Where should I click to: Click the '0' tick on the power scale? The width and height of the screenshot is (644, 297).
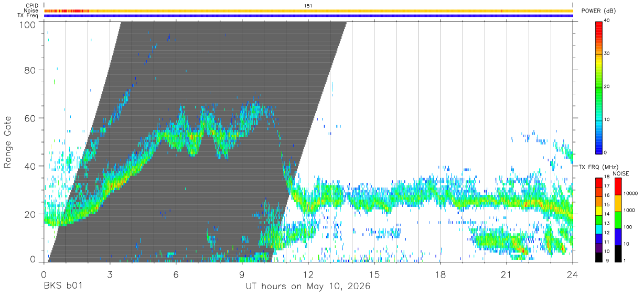click(606, 153)
